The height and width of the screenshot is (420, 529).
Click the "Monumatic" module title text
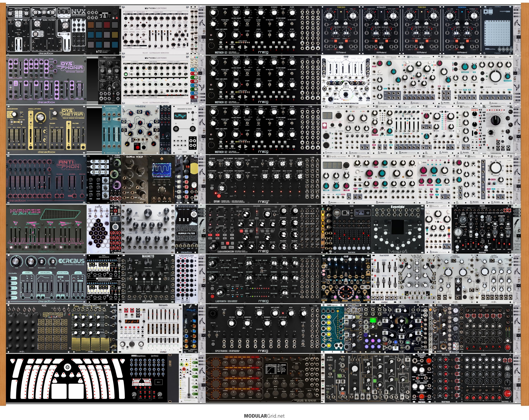point(110,57)
